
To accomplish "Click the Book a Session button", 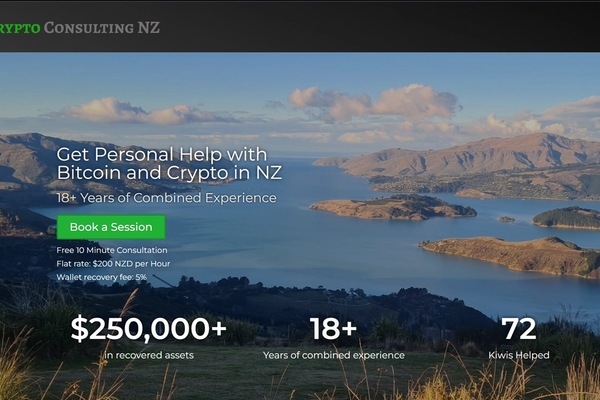I will (x=111, y=227).
